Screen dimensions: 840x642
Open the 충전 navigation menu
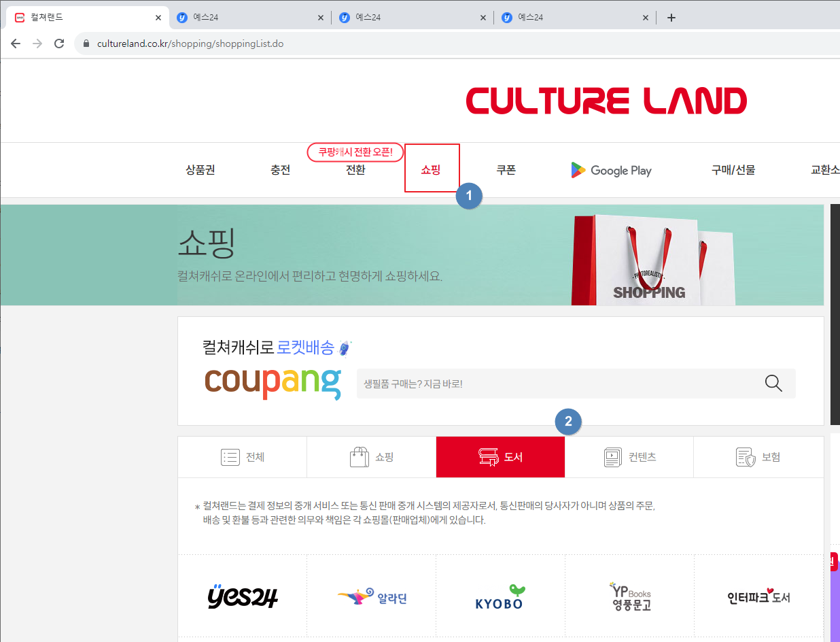pyautogui.click(x=281, y=170)
